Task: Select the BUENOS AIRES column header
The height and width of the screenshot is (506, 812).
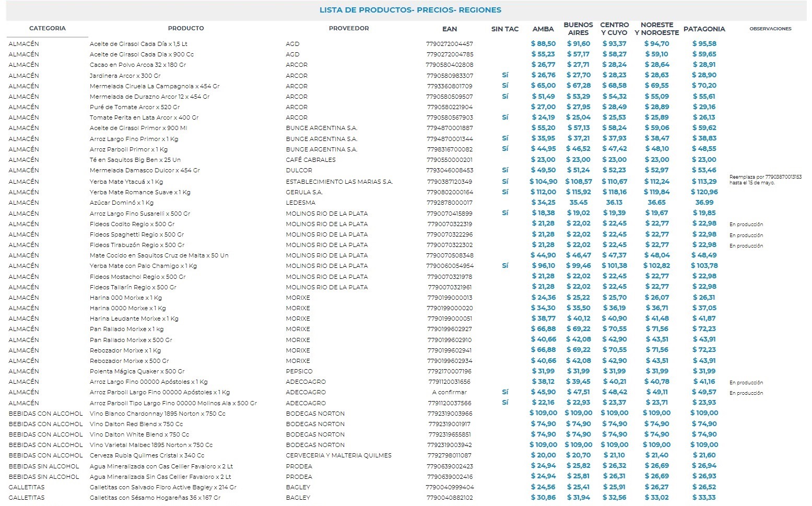Action: pyautogui.click(x=579, y=28)
